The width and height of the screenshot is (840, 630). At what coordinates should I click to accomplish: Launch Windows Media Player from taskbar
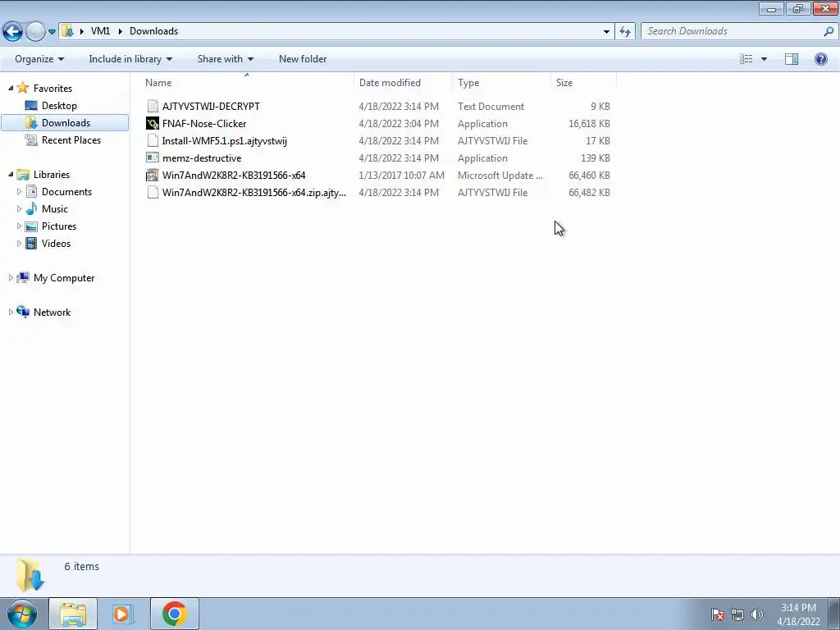coord(123,614)
